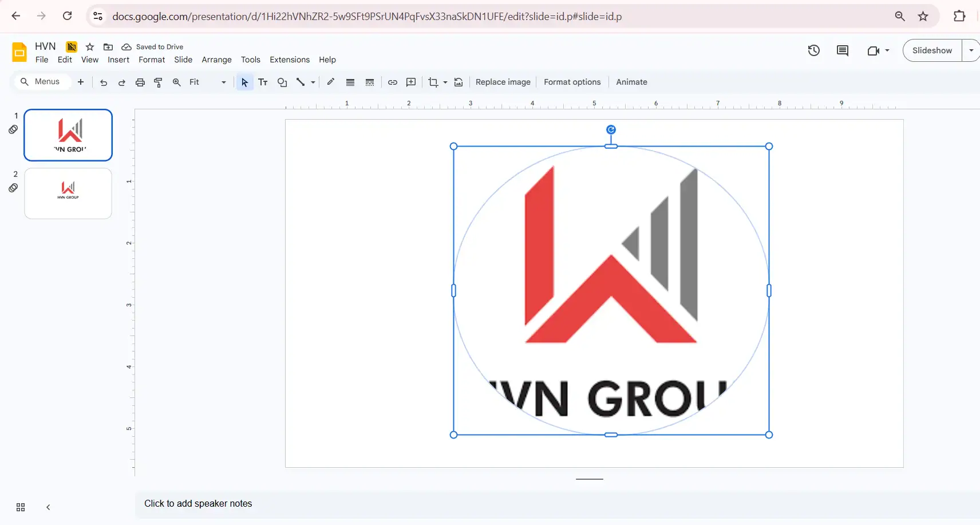The image size is (980, 525).
Task: Open the Extensions menu
Action: click(x=290, y=60)
